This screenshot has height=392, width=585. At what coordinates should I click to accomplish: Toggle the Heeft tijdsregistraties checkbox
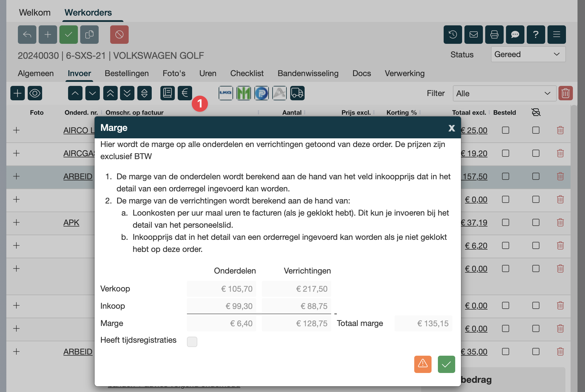(x=192, y=342)
